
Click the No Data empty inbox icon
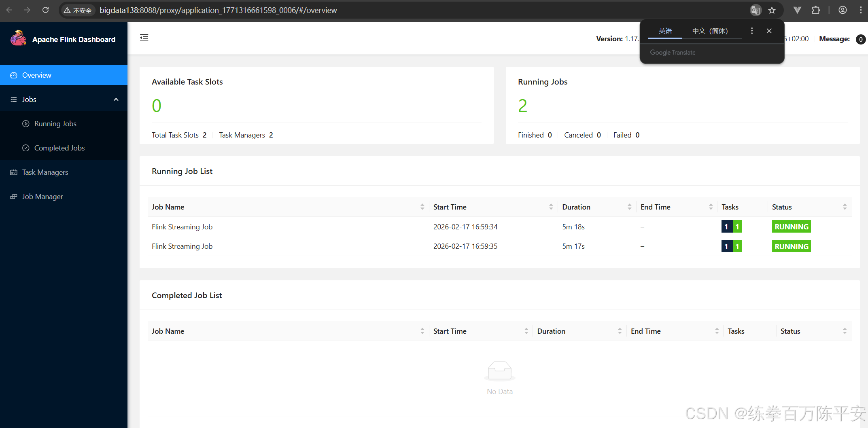[x=500, y=371]
